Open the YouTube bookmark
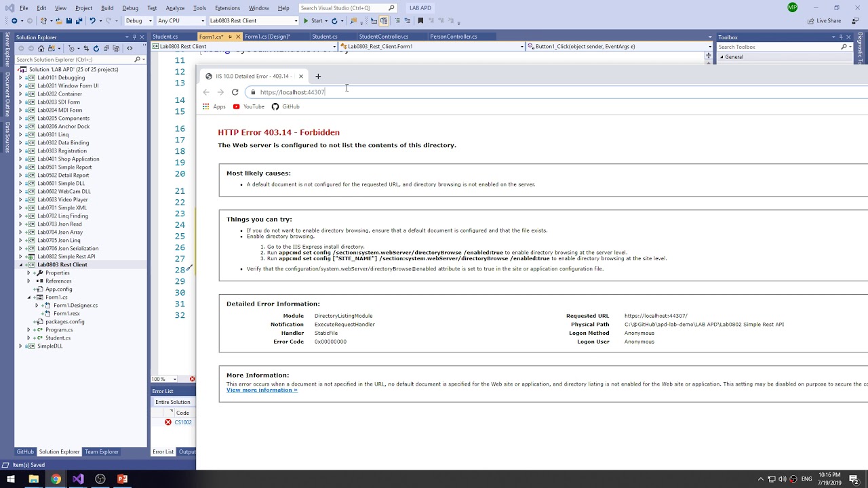Screen dimensions: 868x488 pos(248,106)
